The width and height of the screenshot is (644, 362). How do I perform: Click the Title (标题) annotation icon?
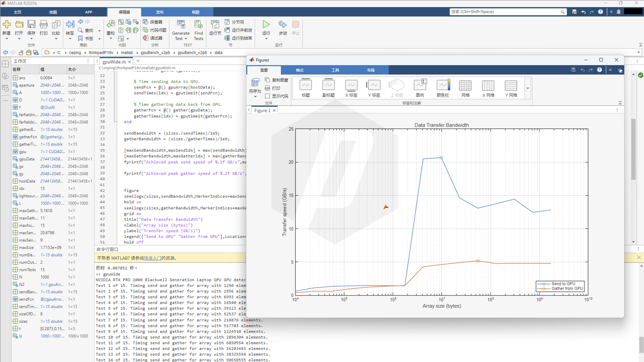coord(306,86)
